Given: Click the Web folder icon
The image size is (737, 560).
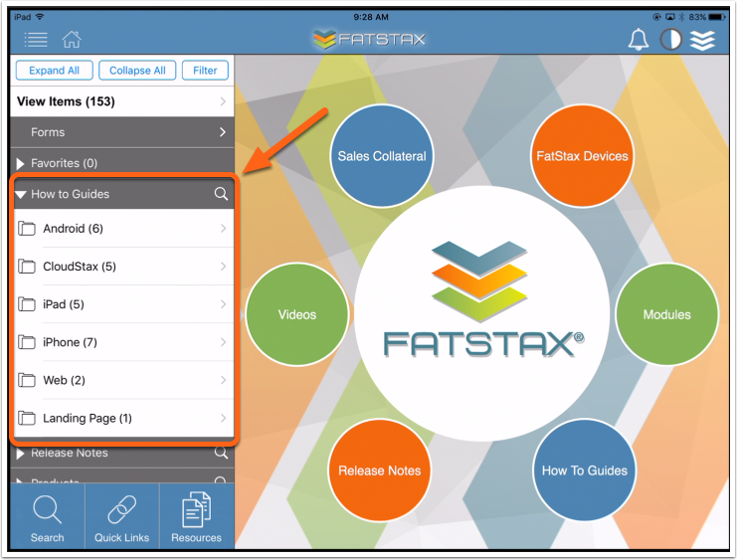Looking at the screenshot, I should pyautogui.click(x=27, y=380).
